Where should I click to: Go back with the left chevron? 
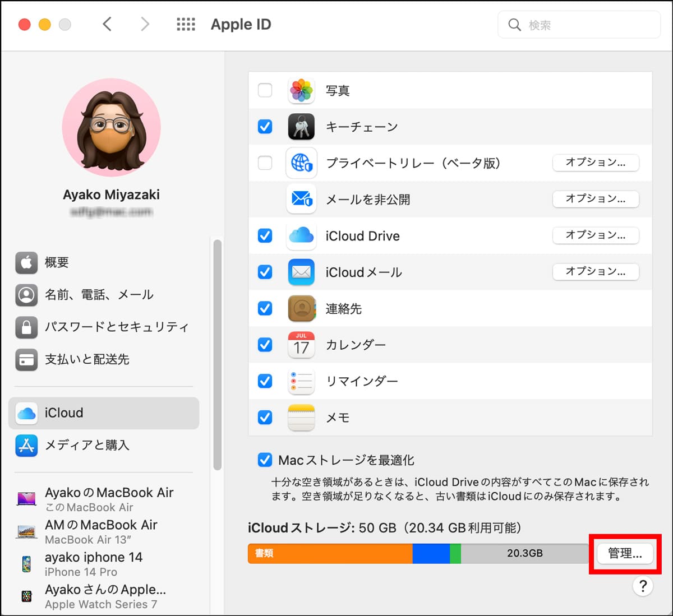click(107, 24)
